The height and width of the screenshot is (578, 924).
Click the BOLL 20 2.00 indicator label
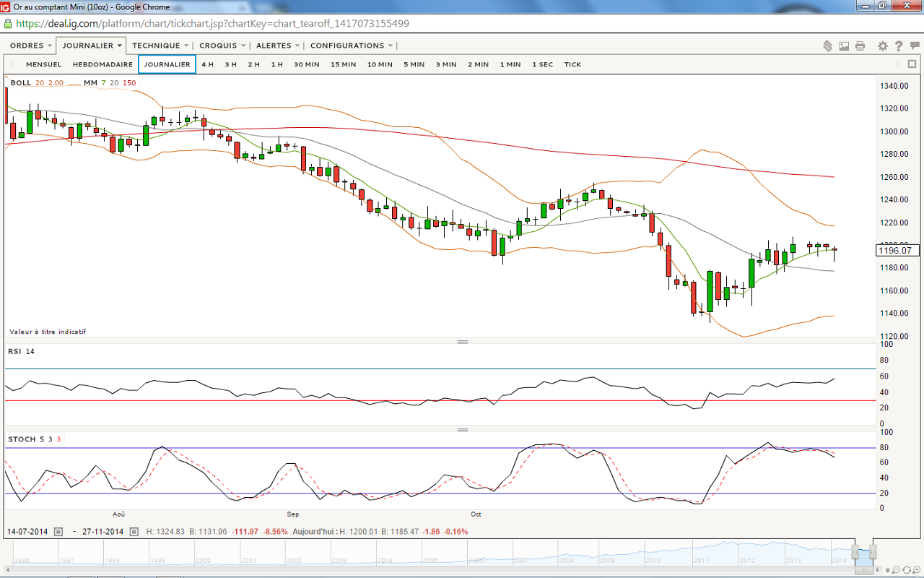point(38,83)
